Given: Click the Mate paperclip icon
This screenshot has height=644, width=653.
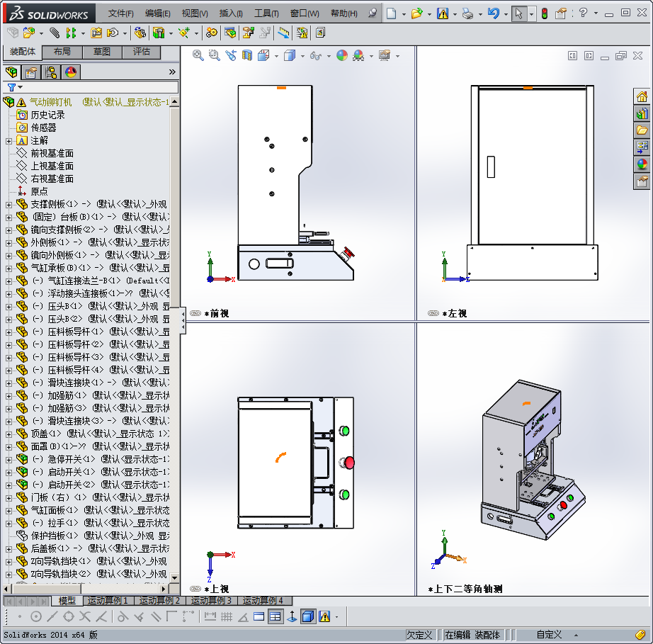Looking at the screenshot, I should (54, 33).
